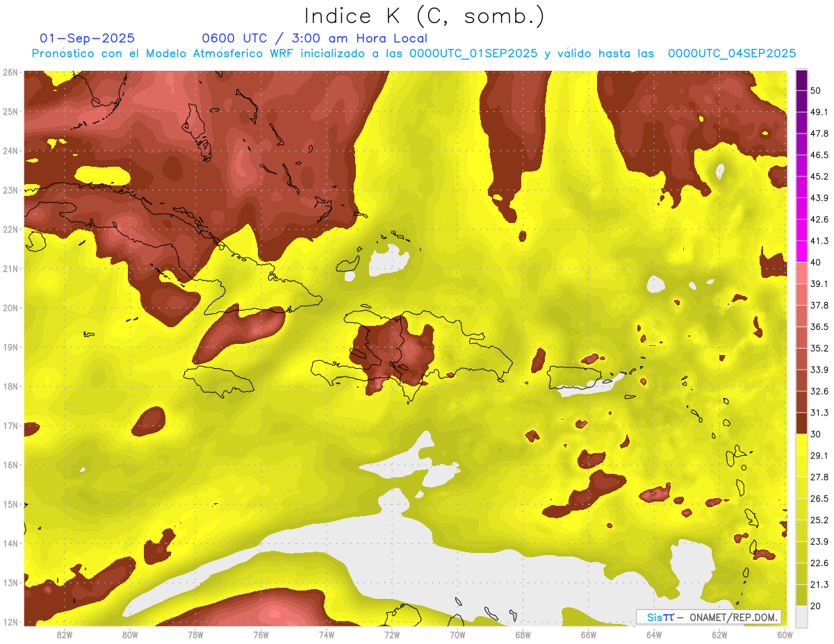
Task: Click the colorbar value 25.2
Action: [819, 520]
